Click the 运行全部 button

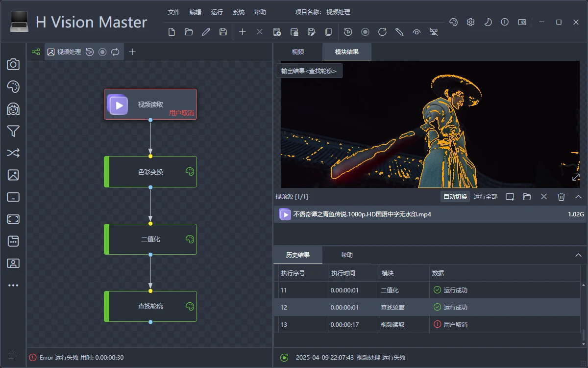486,196
